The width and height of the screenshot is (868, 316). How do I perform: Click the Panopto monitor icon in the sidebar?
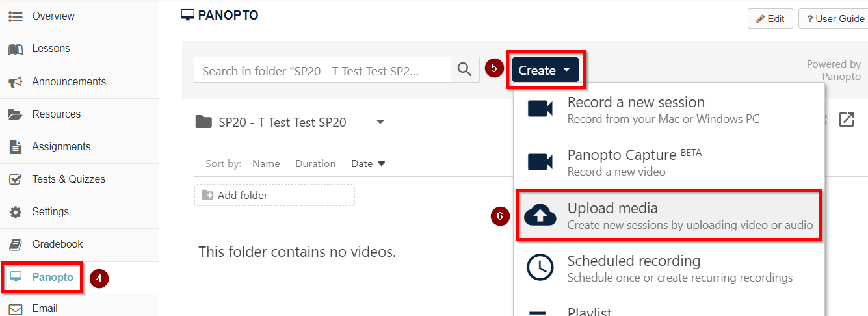pyautogui.click(x=16, y=278)
